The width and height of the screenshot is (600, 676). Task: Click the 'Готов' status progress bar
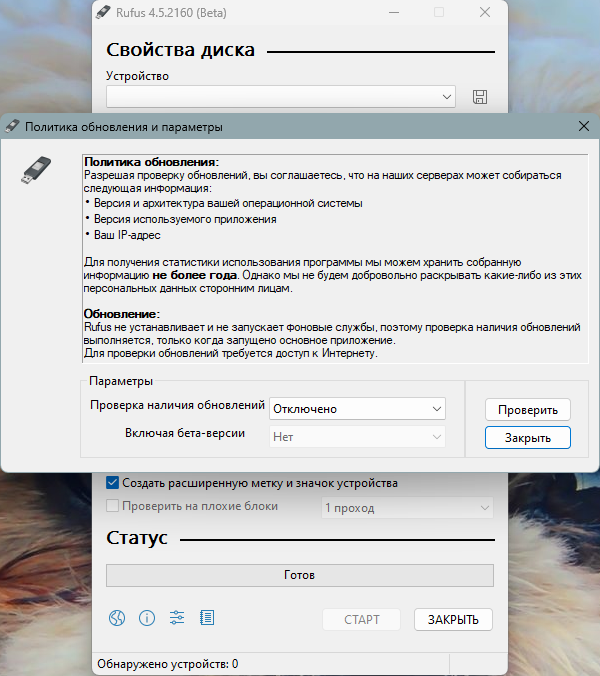(x=300, y=575)
